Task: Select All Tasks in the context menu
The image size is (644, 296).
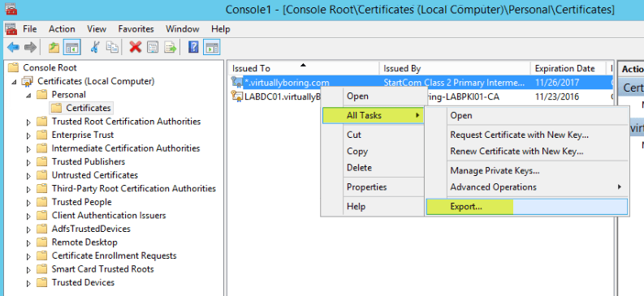Action: (x=372, y=116)
